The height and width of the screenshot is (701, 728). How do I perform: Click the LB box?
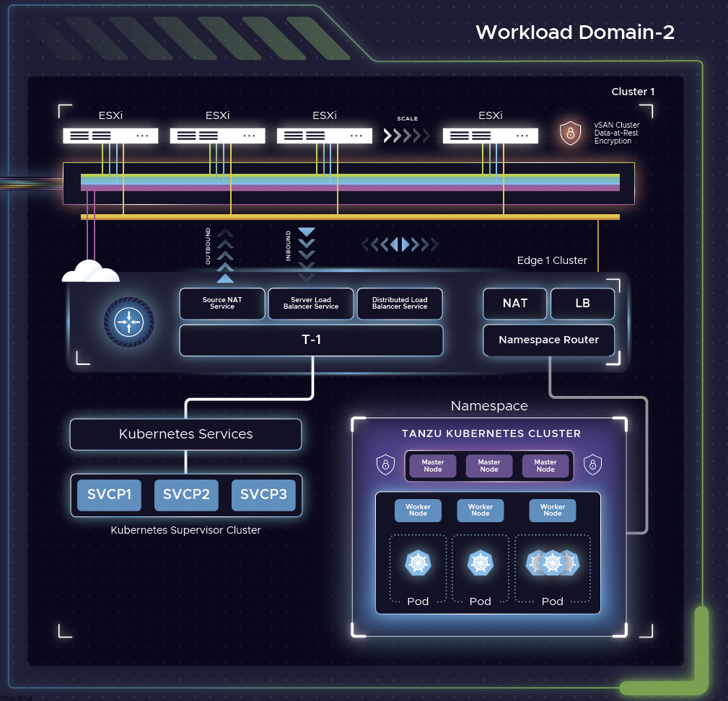582,304
